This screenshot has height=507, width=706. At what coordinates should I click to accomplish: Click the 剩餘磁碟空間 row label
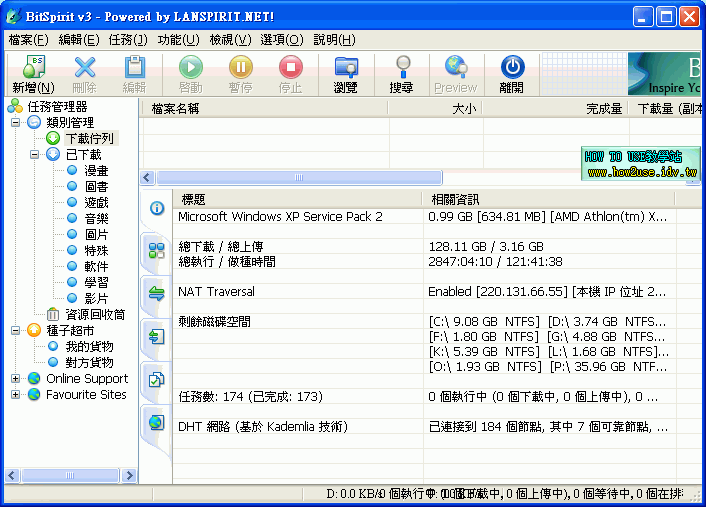pos(214,322)
